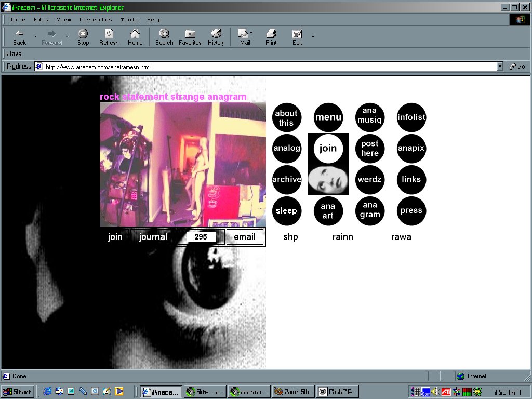Click the Print toolbar icon

[x=271, y=37]
